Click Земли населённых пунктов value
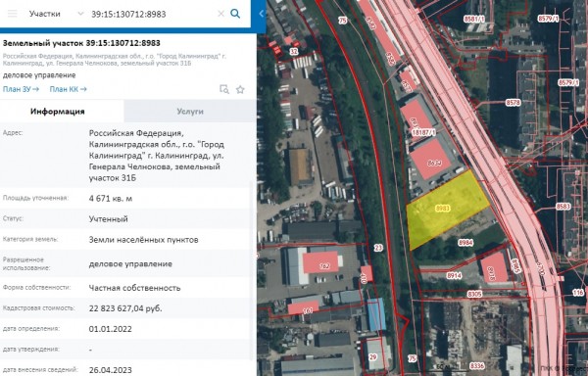Image resolution: width=588 pixels, height=376 pixels. click(143, 240)
